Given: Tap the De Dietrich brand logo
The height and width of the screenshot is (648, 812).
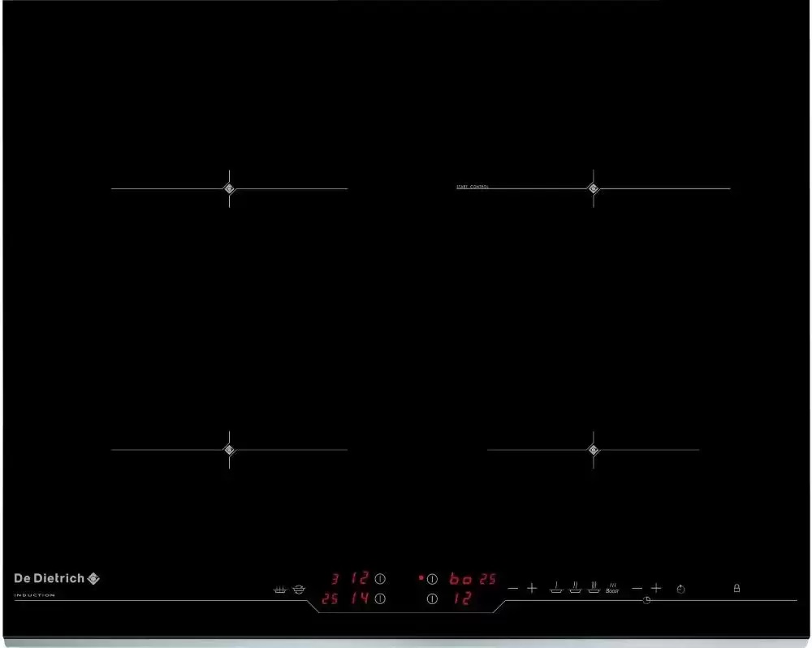Looking at the screenshot, I should pyautogui.click(x=57, y=579).
